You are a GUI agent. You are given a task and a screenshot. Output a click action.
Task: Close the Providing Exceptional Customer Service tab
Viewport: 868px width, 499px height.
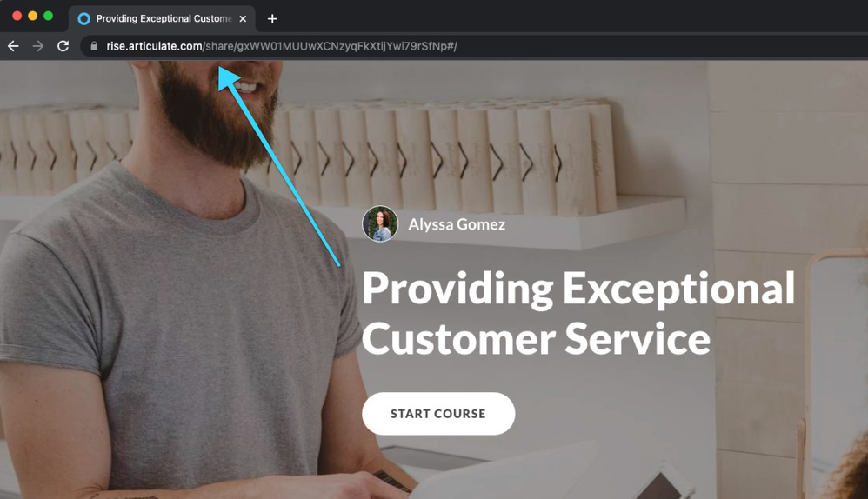coord(243,19)
